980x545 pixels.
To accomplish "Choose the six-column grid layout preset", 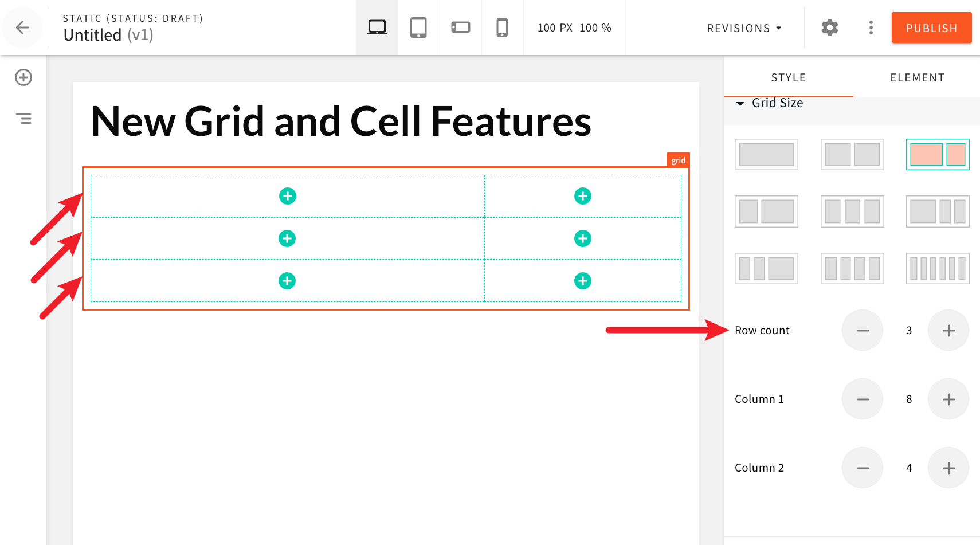I will pyautogui.click(x=938, y=268).
